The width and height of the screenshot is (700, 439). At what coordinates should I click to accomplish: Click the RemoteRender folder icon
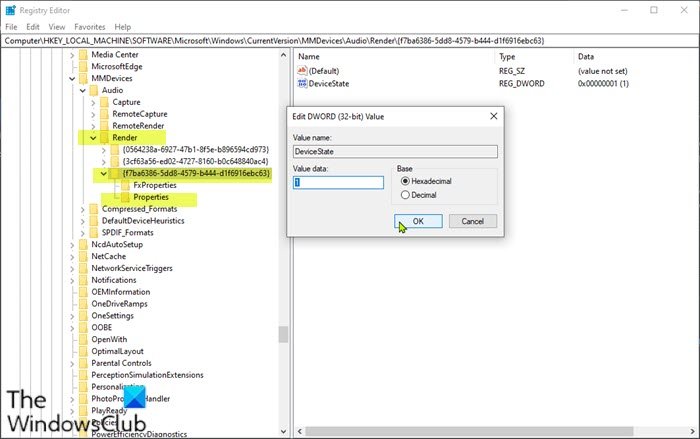(x=104, y=126)
